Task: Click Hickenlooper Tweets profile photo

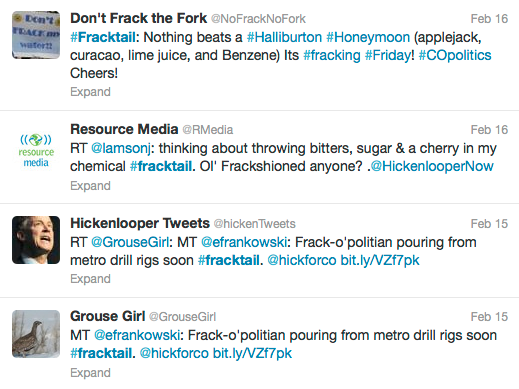Action: pyautogui.click(x=36, y=240)
